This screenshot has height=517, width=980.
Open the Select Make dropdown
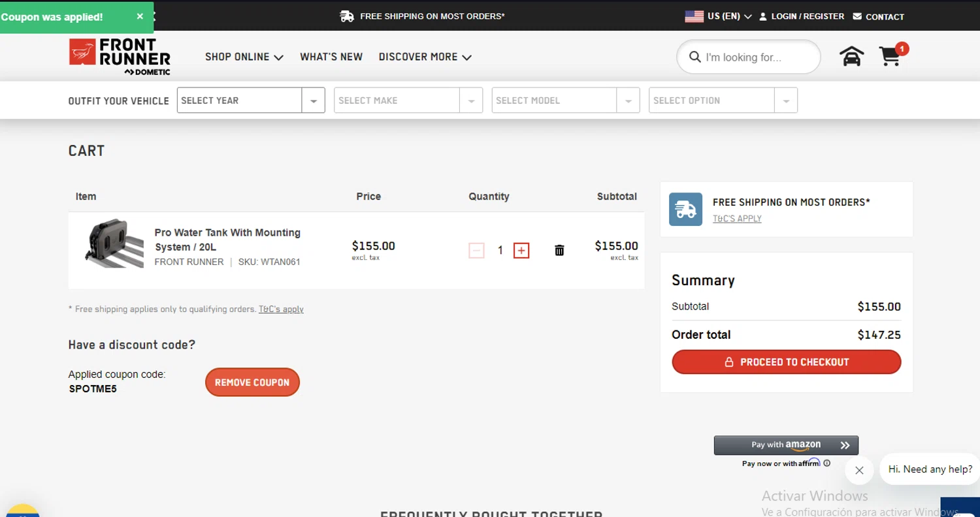point(408,101)
